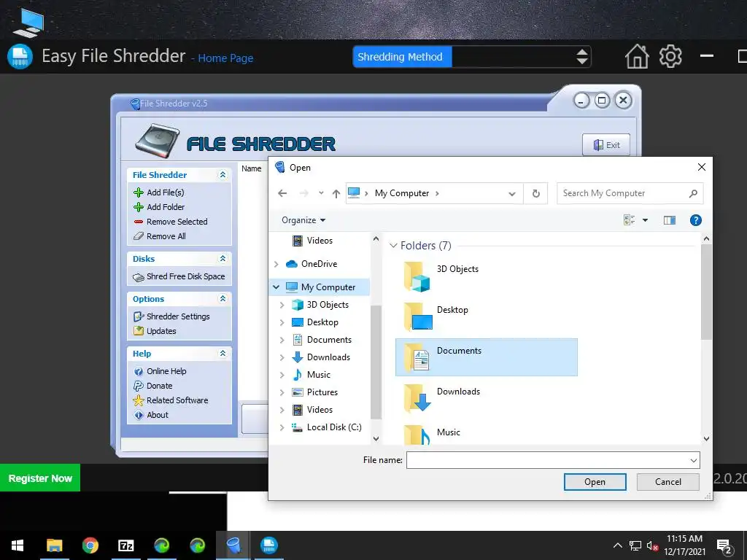Click the Name column header
This screenshot has width=747, height=560.
pos(252,168)
